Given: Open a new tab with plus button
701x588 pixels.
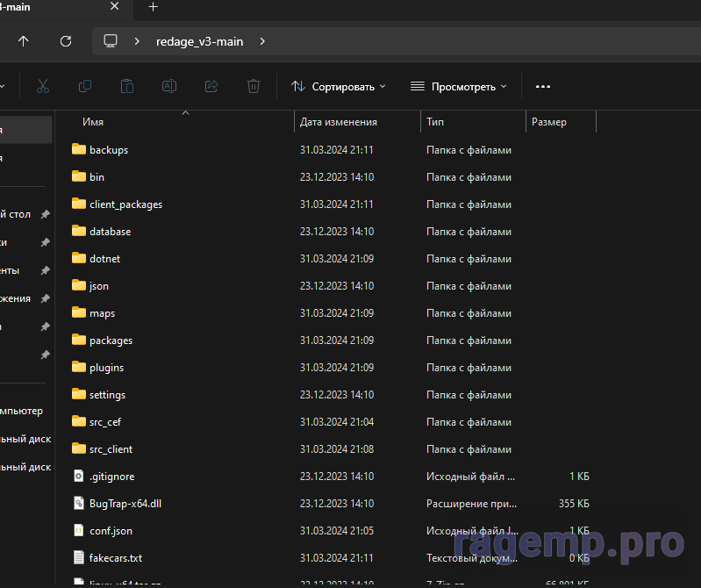Looking at the screenshot, I should tap(153, 7).
